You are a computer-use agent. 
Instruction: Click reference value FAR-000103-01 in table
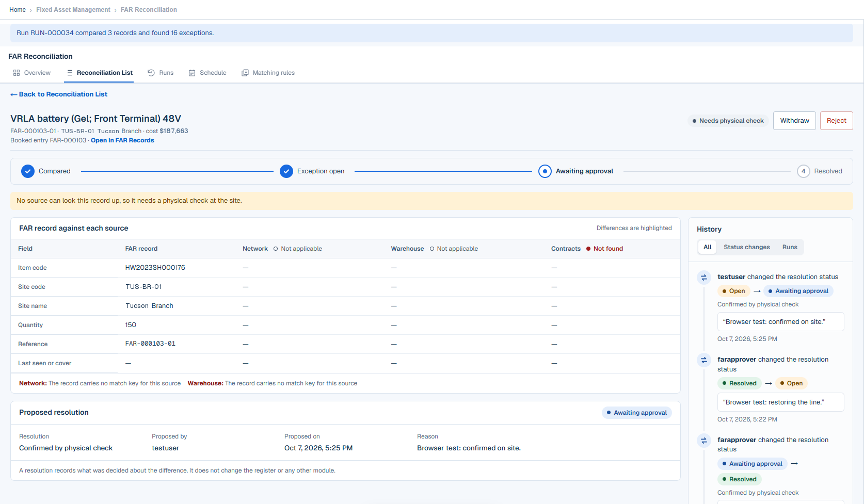150,344
